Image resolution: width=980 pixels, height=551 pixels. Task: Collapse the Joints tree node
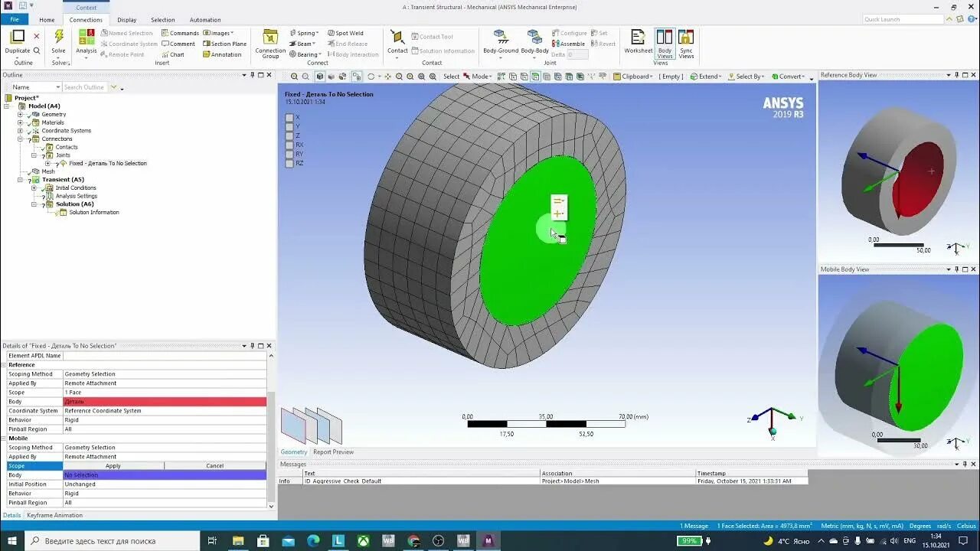tap(34, 155)
